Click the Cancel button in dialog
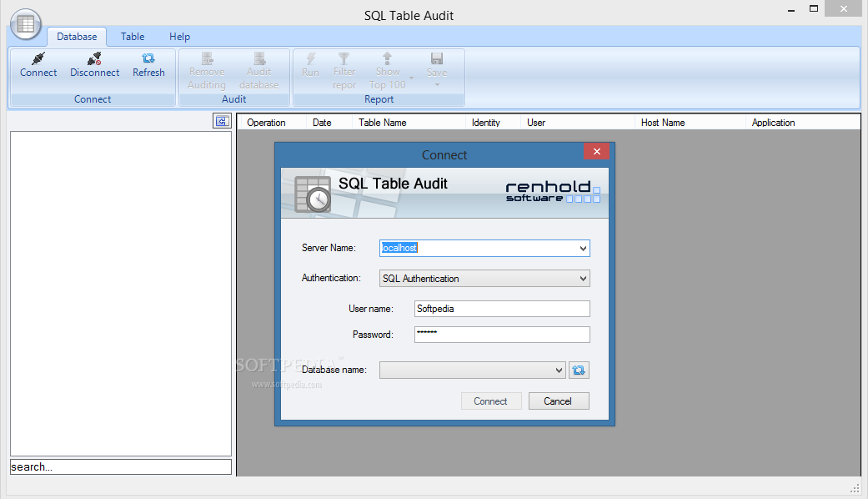Image resolution: width=868 pixels, height=499 pixels. tap(559, 401)
